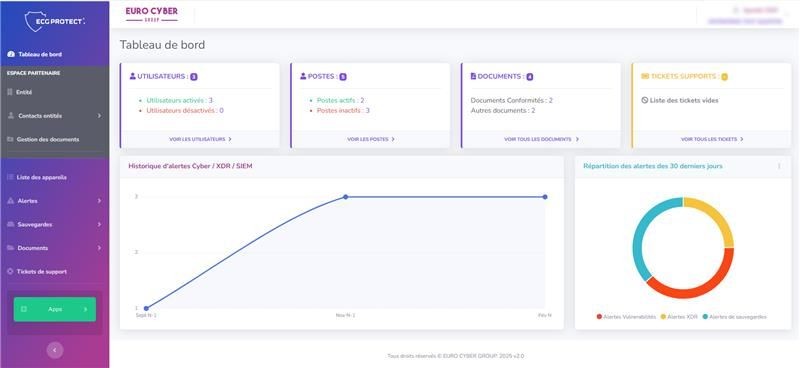Click the Tickets de support gear icon
Screen dimensions: 800x368
[10, 272]
